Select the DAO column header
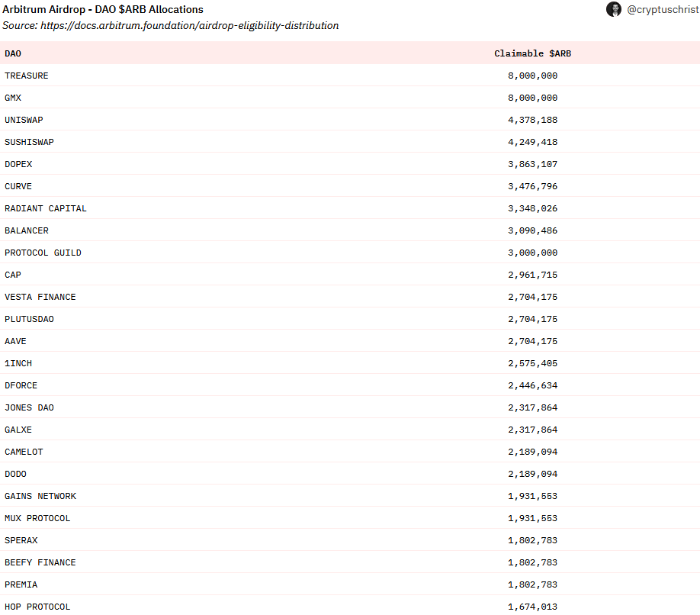700x615 pixels. point(12,53)
